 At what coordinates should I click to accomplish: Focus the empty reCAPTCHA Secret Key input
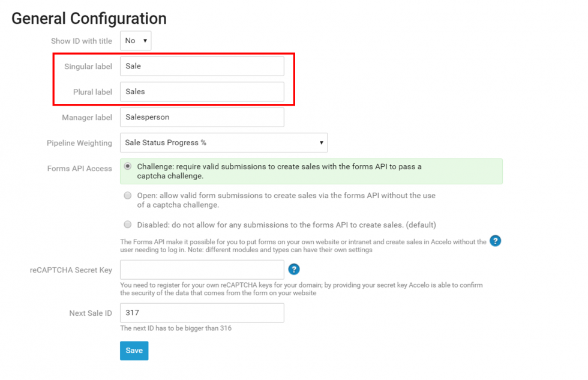(x=202, y=270)
